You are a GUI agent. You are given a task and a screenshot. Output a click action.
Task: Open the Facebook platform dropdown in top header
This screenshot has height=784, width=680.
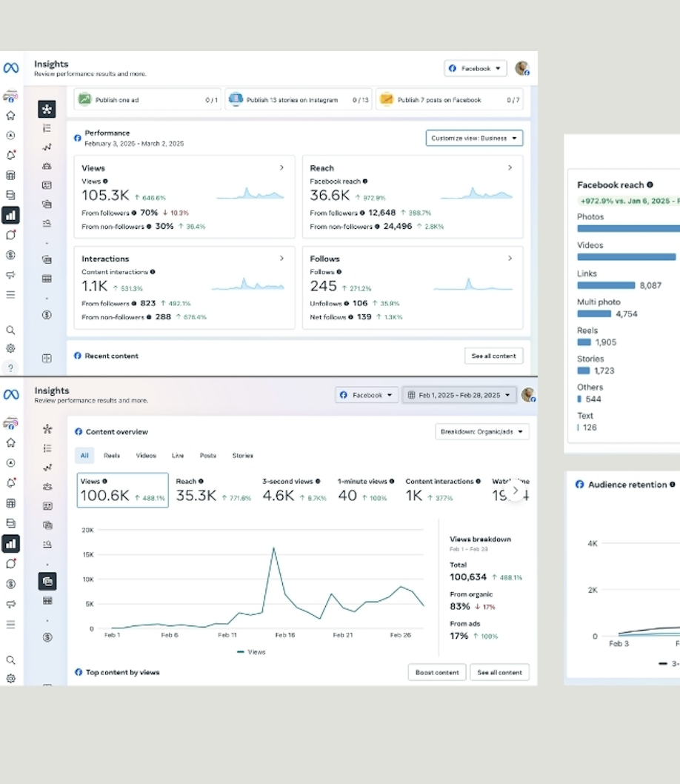[475, 68]
